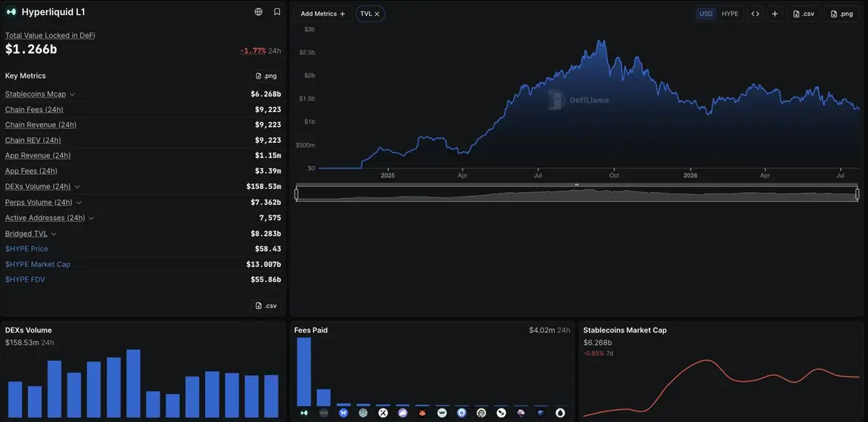Click the tallest bar in Fees Paid chart
This screenshot has width=868, height=422.
tap(304, 371)
